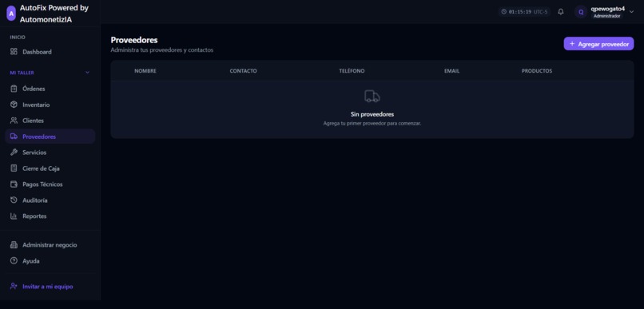View Reportes page
Image resolution: width=644 pixels, height=309 pixels.
[50, 216]
